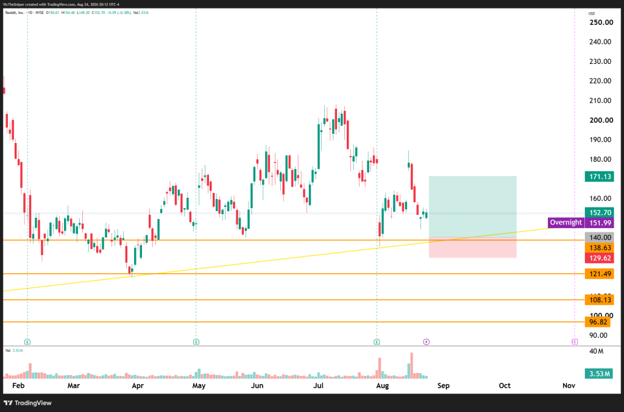
Task: Select the orange horizontal line at 108.13
Action: click(x=294, y=300)
